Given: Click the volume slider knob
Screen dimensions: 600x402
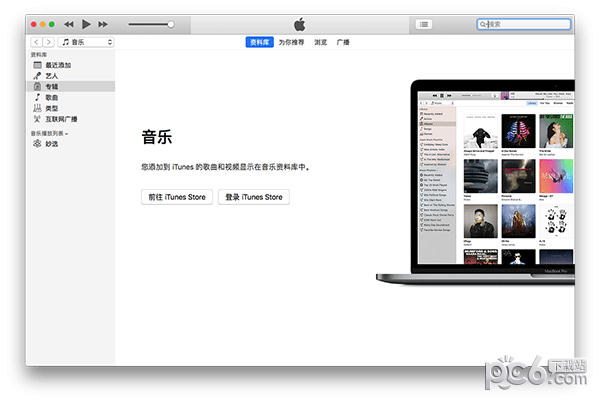Looking at the screenshot, I should click(171, 24).
